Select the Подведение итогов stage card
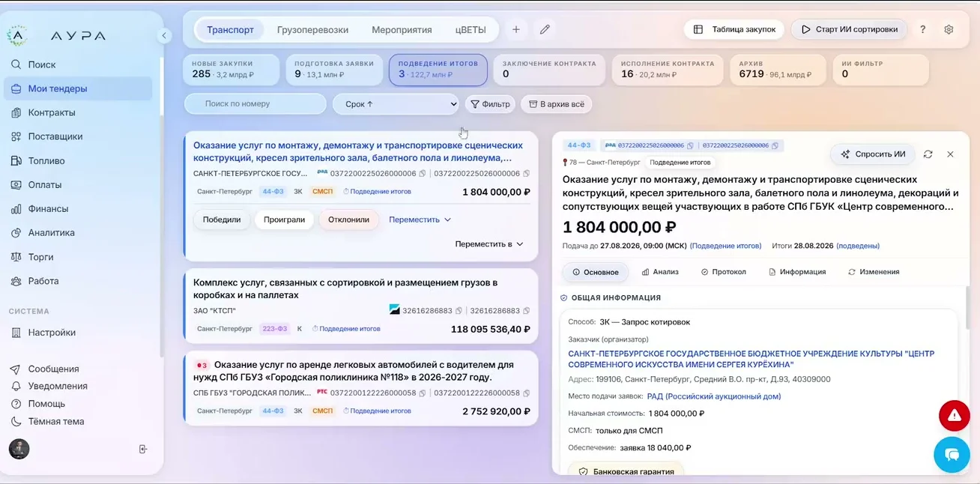980x484 pixels. (x=438, y=70)
